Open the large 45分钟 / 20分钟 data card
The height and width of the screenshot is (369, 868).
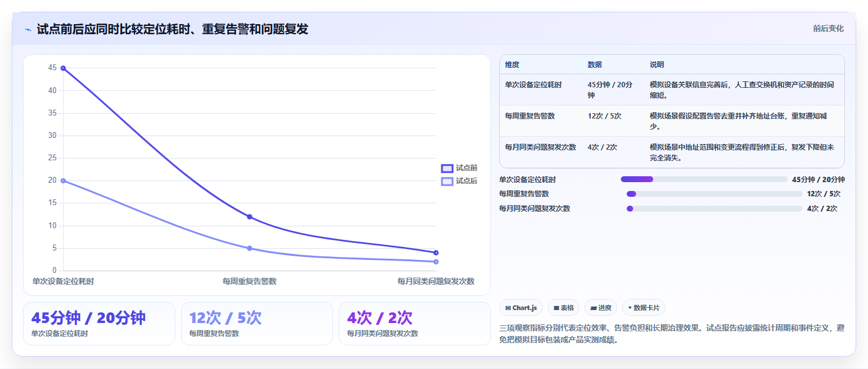(99, 324)
